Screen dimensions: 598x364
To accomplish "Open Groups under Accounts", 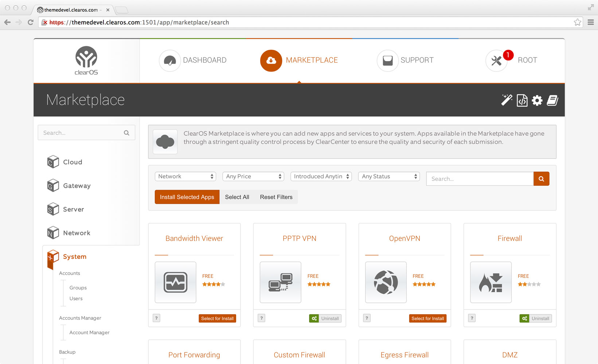I will (x=78, y=288).
